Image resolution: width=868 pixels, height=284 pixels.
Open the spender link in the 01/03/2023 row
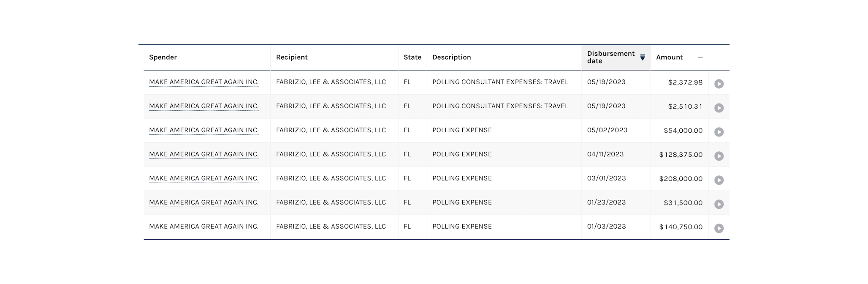pos(204,227)
